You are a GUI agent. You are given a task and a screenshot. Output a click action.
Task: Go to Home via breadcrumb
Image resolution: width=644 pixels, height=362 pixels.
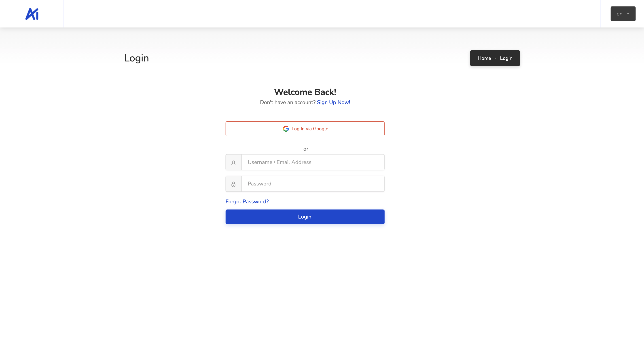484,58
